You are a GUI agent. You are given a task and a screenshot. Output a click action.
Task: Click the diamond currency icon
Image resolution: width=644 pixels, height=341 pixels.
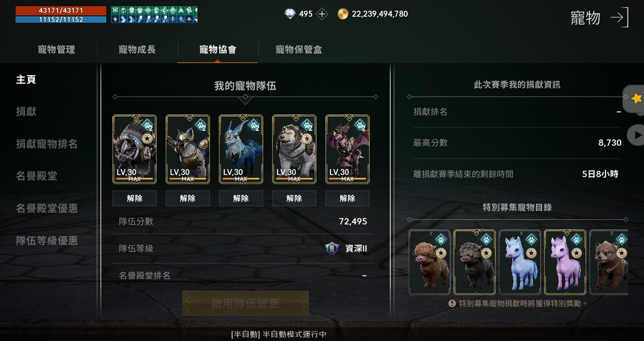point(290,14)
